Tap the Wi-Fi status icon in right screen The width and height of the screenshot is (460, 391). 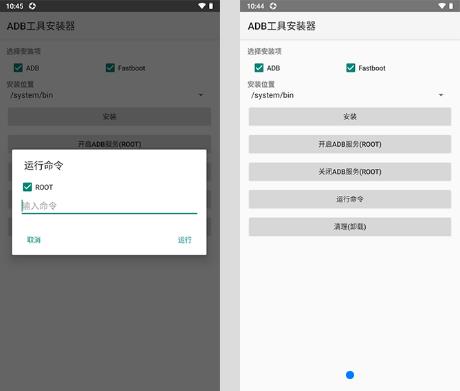coord(442,6)
